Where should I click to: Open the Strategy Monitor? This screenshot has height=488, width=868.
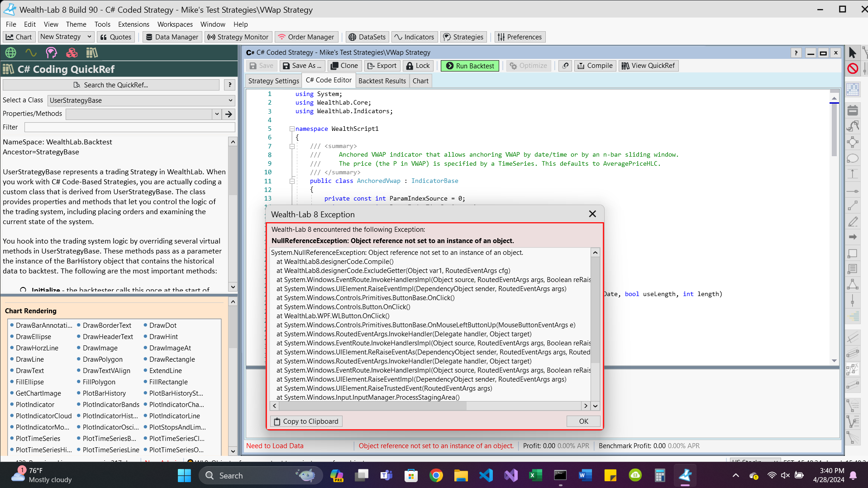point(238,37)
